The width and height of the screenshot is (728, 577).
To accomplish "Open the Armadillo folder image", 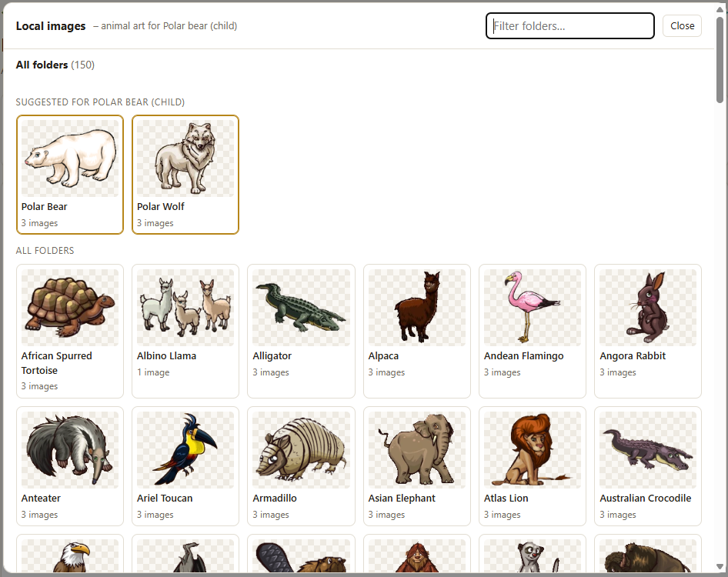I will coord(301,450).
